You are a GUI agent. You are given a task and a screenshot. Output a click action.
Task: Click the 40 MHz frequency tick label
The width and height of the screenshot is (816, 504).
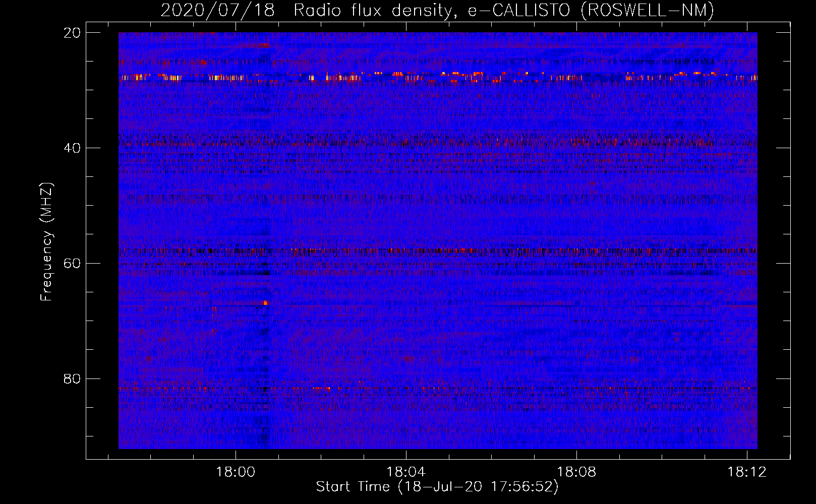point(72,148)
